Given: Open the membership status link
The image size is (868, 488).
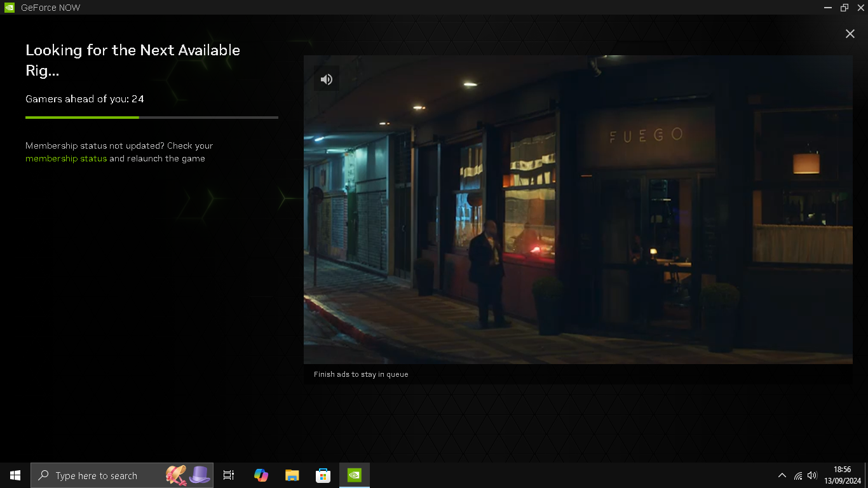Looking at the screenshot, I should click(x=66, y=158).
